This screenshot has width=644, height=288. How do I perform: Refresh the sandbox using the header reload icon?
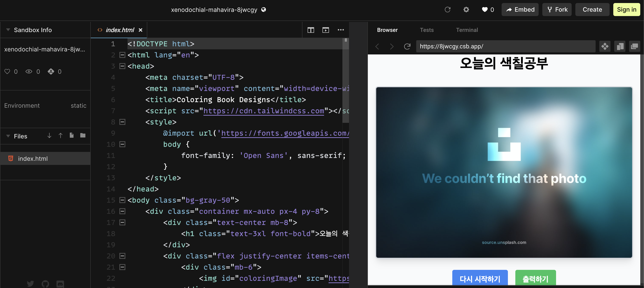[x=447, y=10]
